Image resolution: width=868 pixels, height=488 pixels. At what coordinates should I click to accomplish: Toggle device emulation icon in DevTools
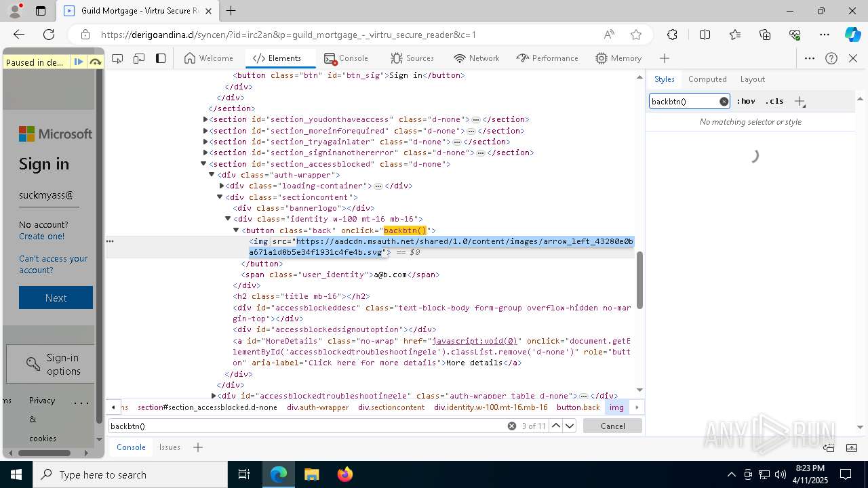pos(139,58)
